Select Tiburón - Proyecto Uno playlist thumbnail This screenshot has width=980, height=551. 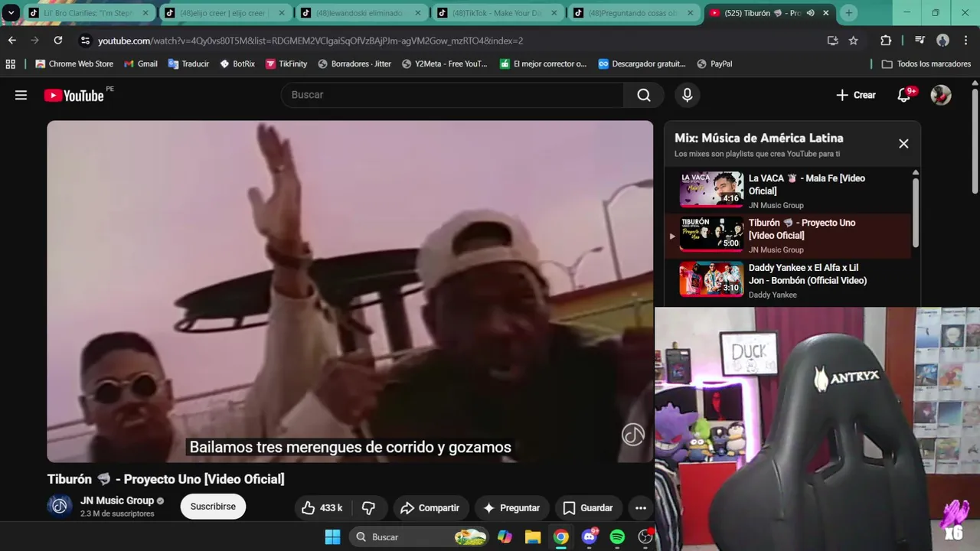coord(711,234)
